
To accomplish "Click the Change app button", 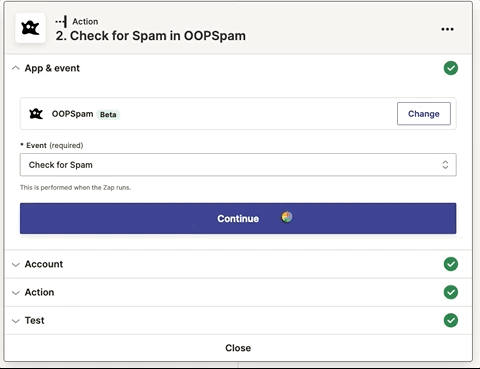I will (424, 114).
